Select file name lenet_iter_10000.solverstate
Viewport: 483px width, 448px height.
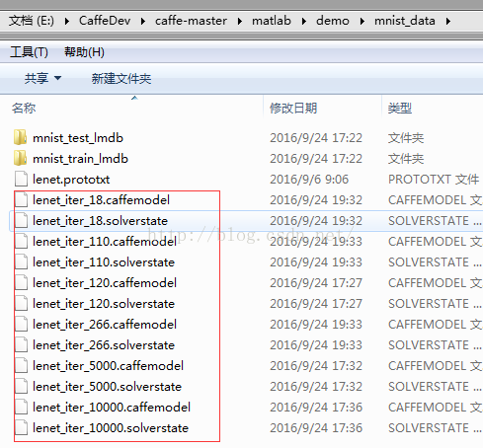click(111, 428)
